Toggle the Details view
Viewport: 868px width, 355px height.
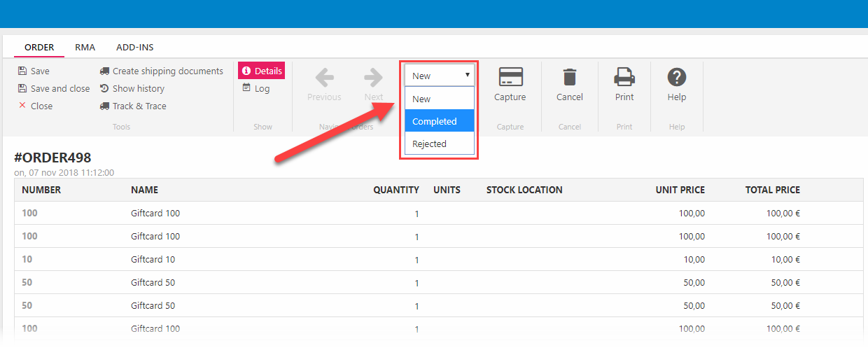[261, 71]
